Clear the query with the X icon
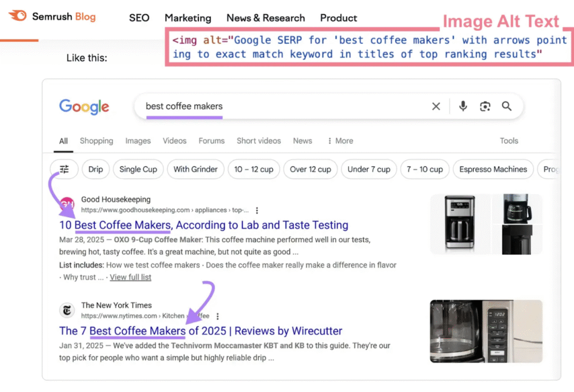574x392 pixels. [436, 106]
